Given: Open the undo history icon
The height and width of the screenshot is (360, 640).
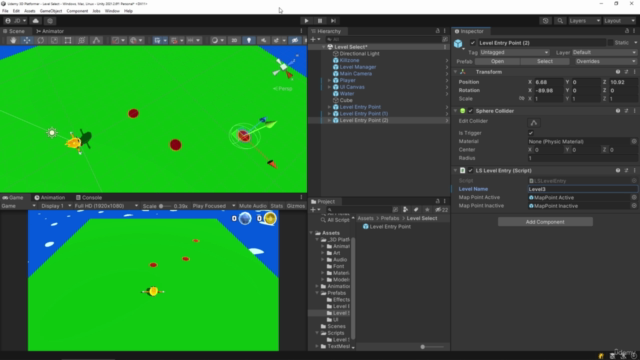Looking at the screenshot, I should click(x=545, y=21).
